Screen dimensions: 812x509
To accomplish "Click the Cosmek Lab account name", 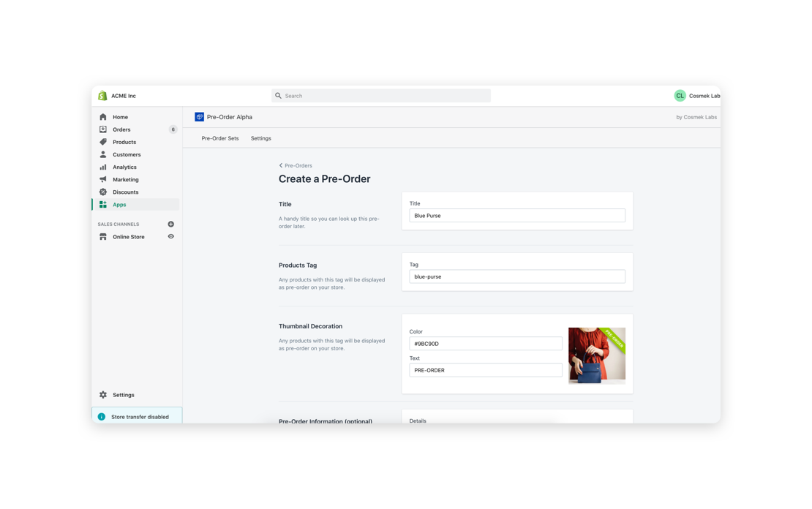I will tap(704, 96).
